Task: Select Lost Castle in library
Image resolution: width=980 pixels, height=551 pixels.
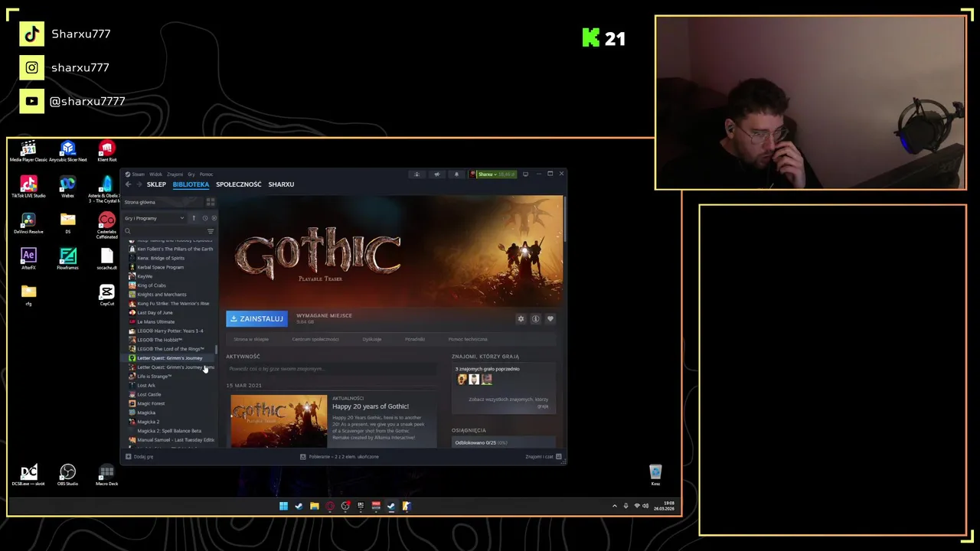Action: 149,395
